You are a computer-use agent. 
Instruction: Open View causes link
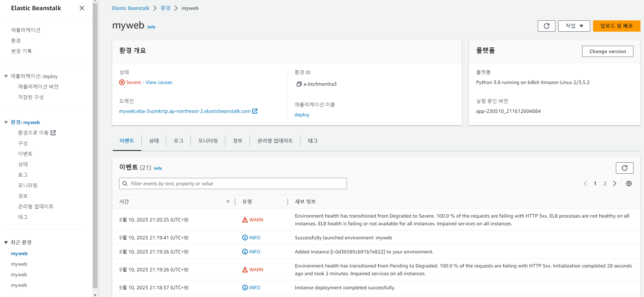coord(159,82)
